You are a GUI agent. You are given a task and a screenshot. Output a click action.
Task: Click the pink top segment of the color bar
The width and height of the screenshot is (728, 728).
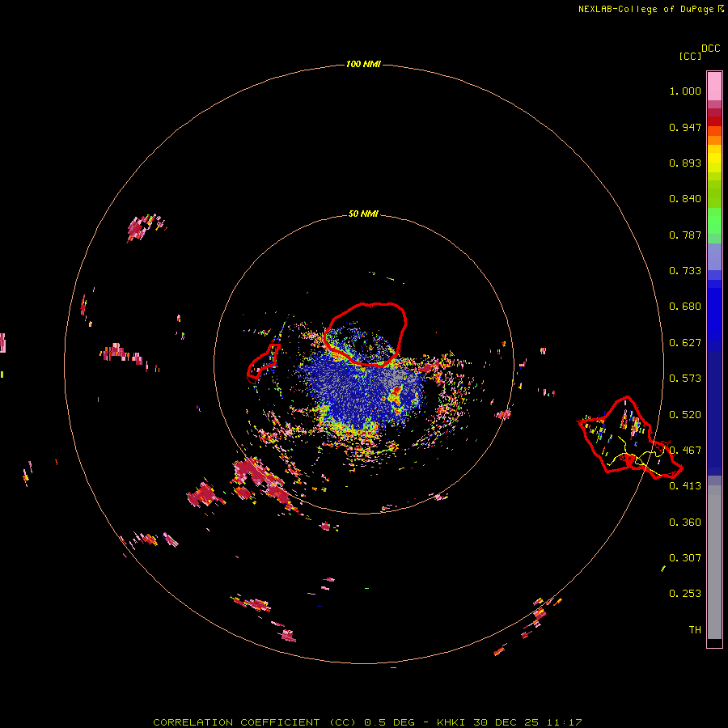714,87
